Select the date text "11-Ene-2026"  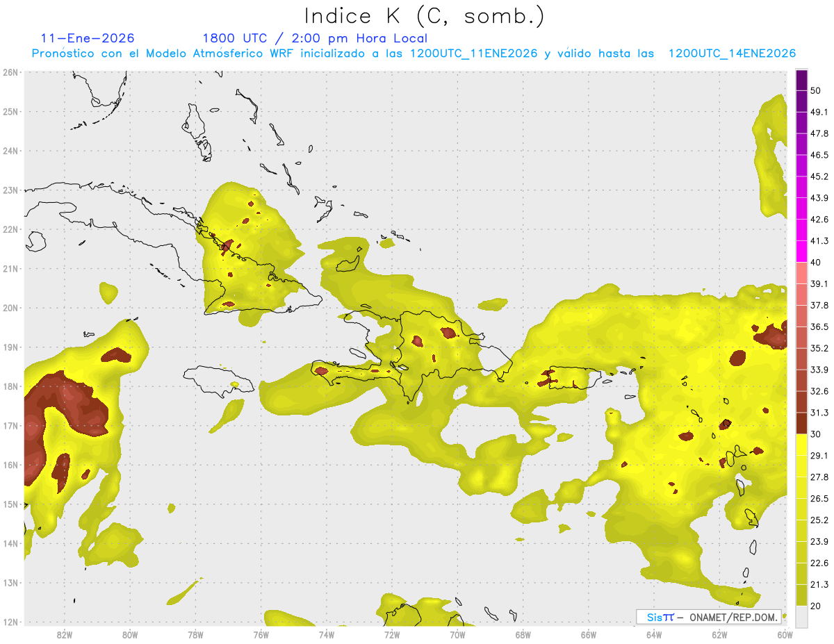point(88,38)
